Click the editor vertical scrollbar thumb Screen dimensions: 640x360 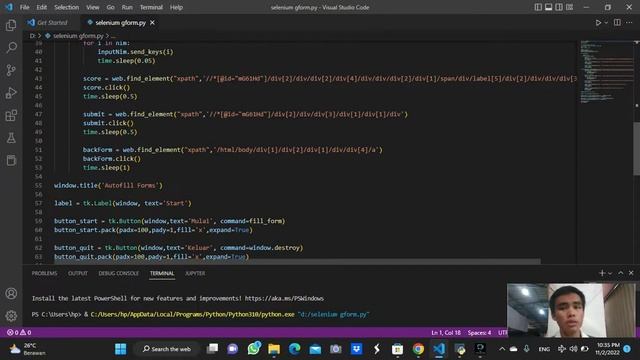[x=636, y=149]
